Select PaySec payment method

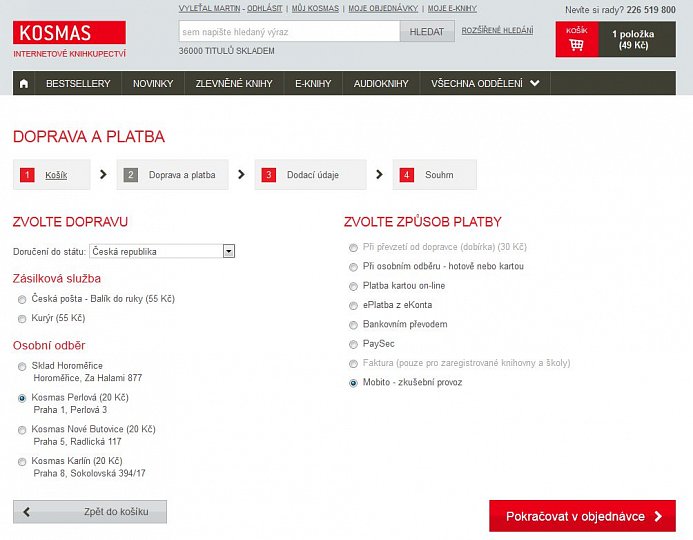tap(353, 344)
